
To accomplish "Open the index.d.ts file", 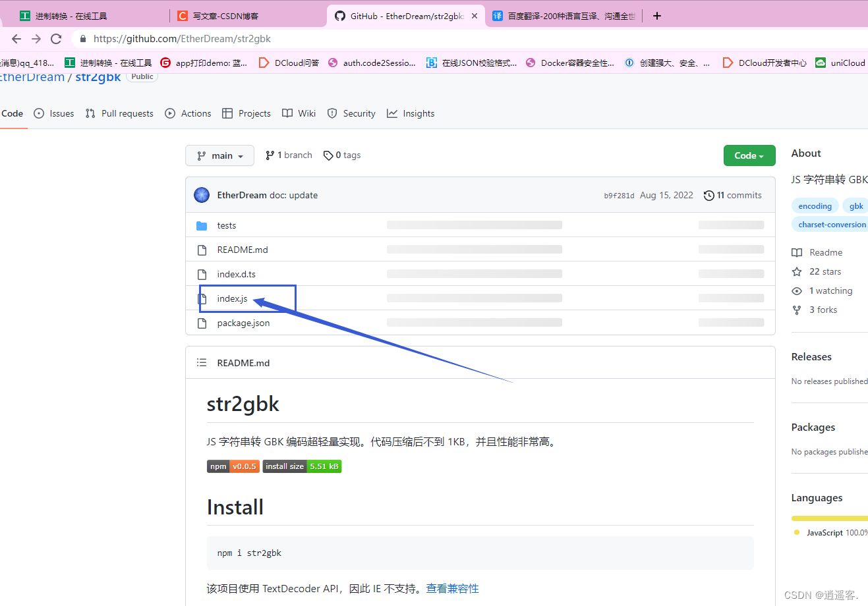I will [237, 274].
